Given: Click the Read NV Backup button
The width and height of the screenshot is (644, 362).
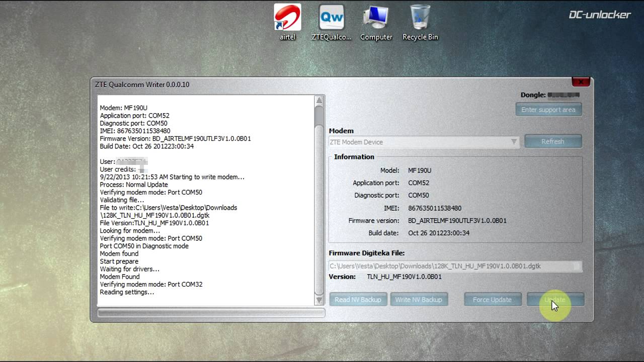Looking at the screenshot, I should tap(358, 300).
